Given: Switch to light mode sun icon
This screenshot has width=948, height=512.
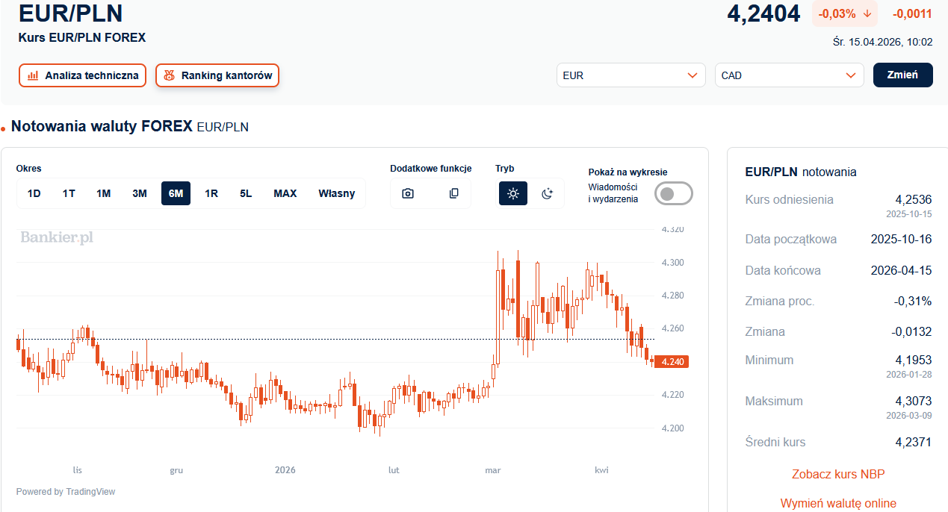Looking at the screenshot, I should tap(513, 193).
